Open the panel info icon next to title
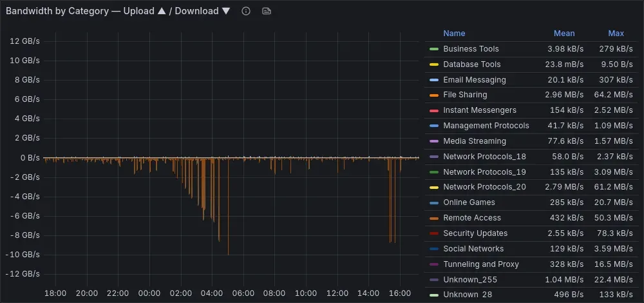644x303 pixels. (x=246, y=11)
